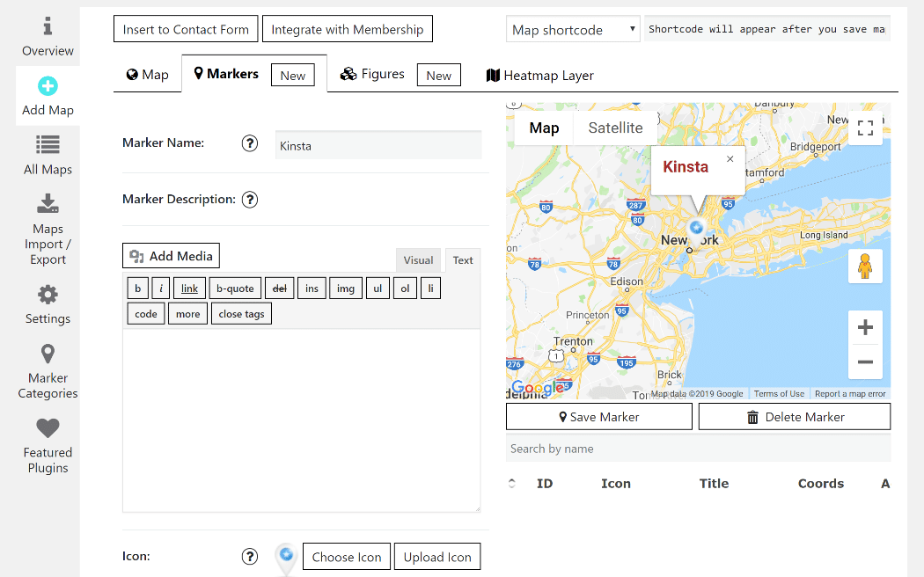Click the Marker Name help icon
The height and width of the screenshot is (577, 924).
(x=250, y=143)
